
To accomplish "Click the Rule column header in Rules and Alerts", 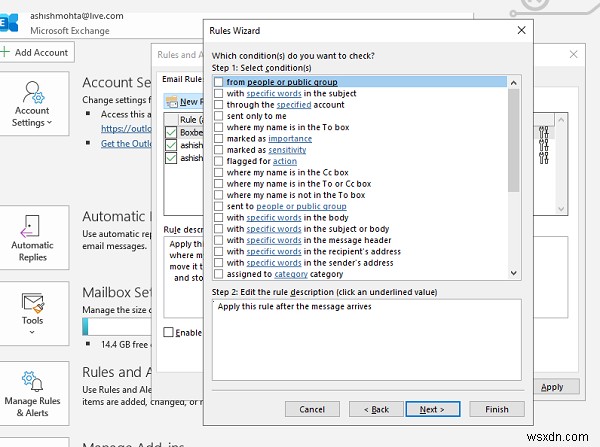I will tap(191, 119).
